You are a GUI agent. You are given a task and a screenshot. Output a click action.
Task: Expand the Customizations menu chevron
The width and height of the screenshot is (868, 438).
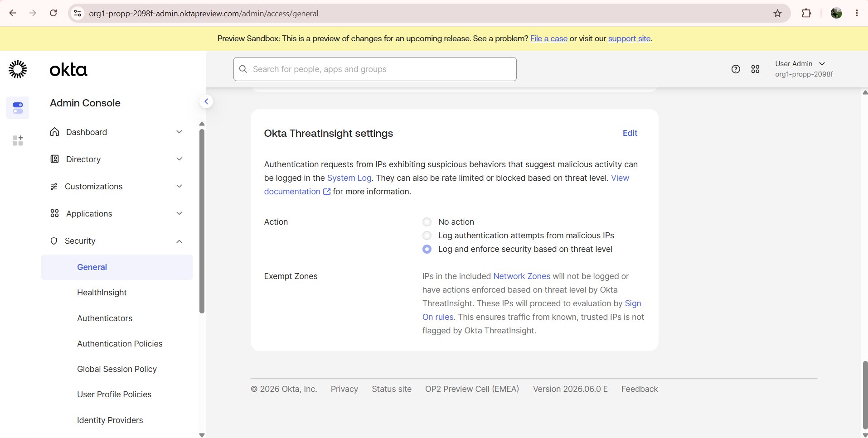tap(179, 186)
